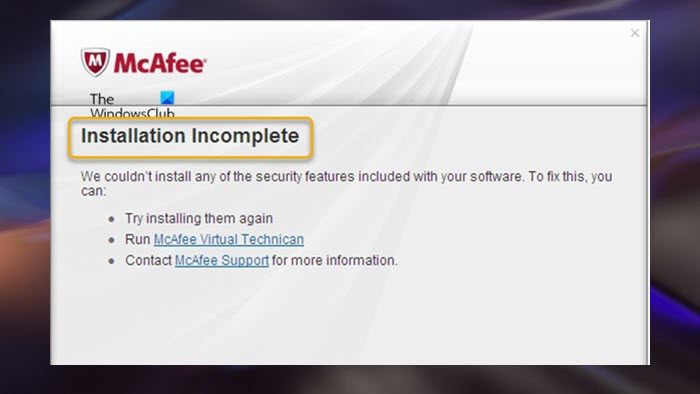Click the We couldn't install paragraph text
The height and width of the screenshot is (394, 700).
coord(346,183)
